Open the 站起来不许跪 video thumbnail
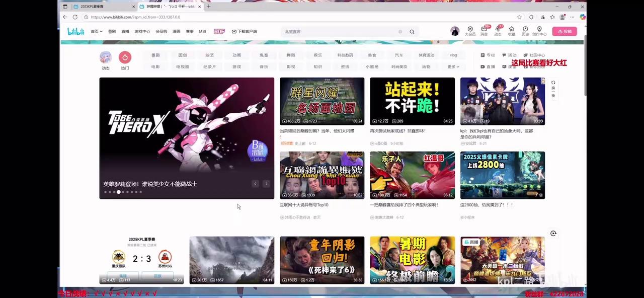 (412, 101)
